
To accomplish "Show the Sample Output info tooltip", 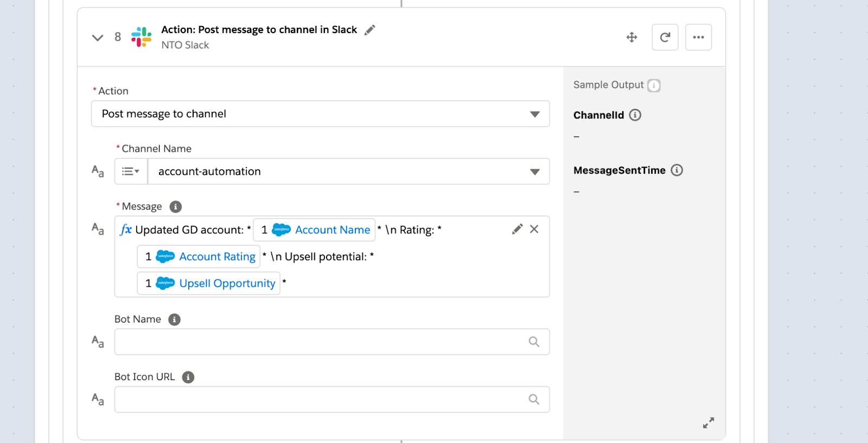I will 654,86.
